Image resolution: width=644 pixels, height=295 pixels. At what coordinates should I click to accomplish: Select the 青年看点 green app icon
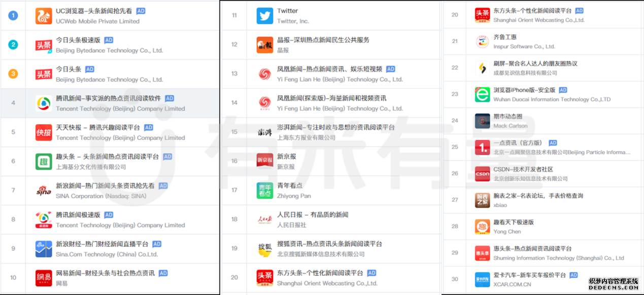tap(265, 191)
